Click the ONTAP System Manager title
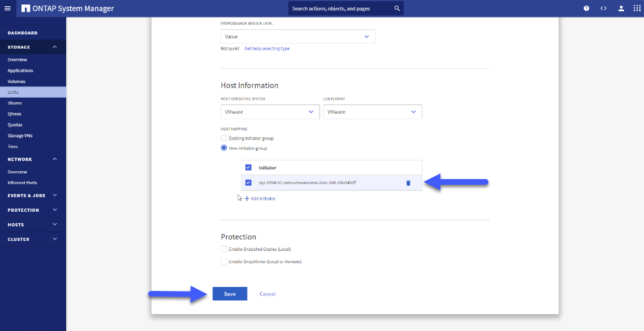Screen dimensions: 644x331 [x=74, y=8]
